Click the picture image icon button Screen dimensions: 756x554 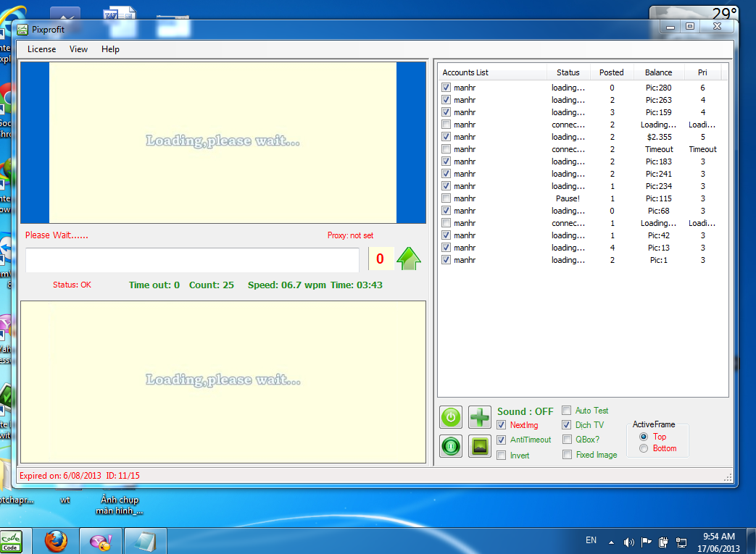tap(479, 447)
